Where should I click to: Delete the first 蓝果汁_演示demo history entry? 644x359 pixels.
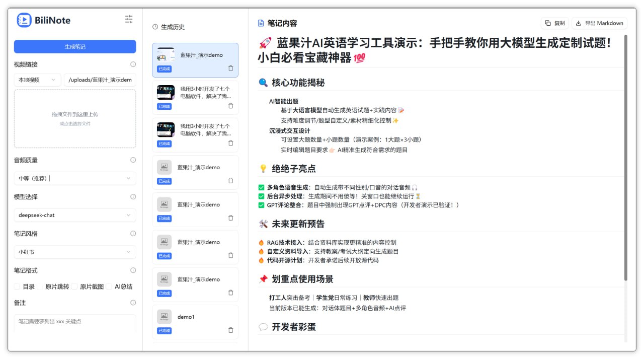[x=230, y=68]
